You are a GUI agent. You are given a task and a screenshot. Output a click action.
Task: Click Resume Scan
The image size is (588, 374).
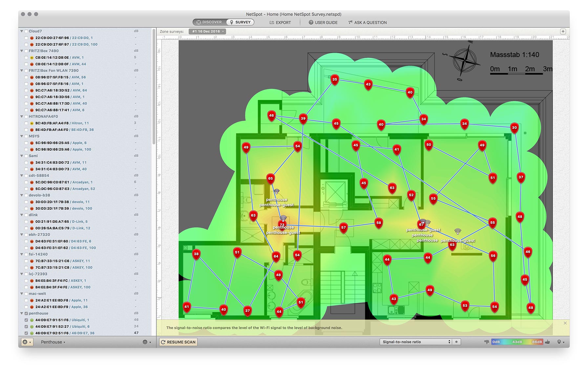[x=178, y=342]
